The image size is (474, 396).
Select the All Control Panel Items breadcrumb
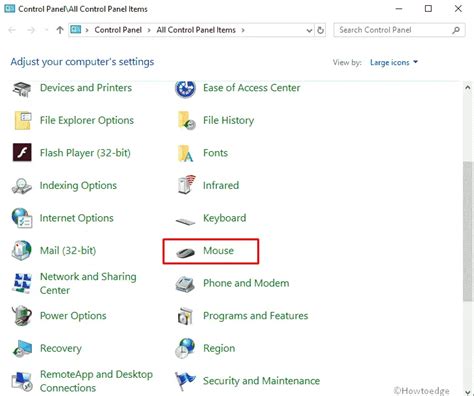pos(196,30)
